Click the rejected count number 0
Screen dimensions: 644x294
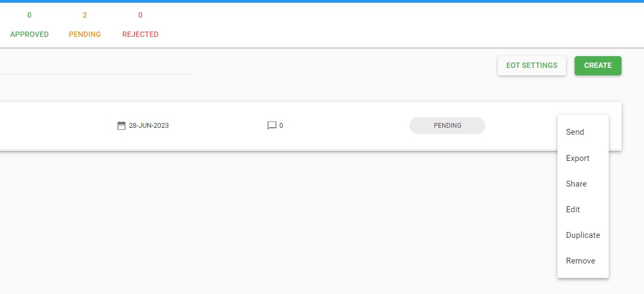click(x=140, y=15)
